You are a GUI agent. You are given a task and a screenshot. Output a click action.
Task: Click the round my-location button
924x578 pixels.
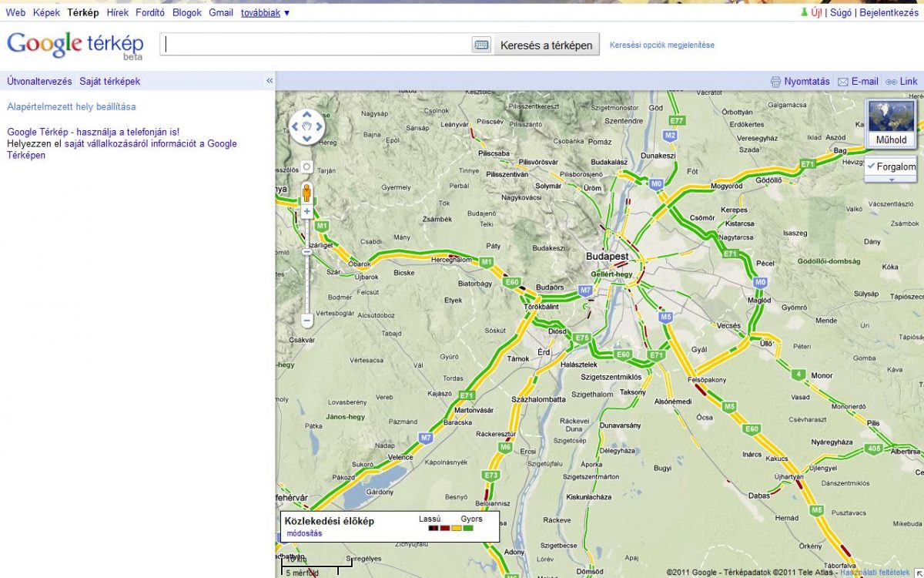pos(306,166)
